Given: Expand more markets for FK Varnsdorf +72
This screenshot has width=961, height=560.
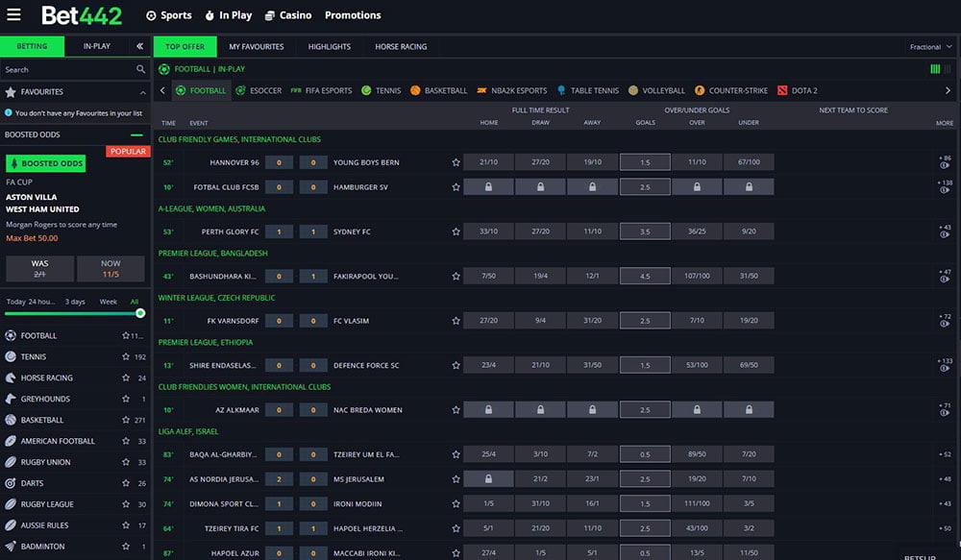Looking at the screenshot, I should point(945,320).
